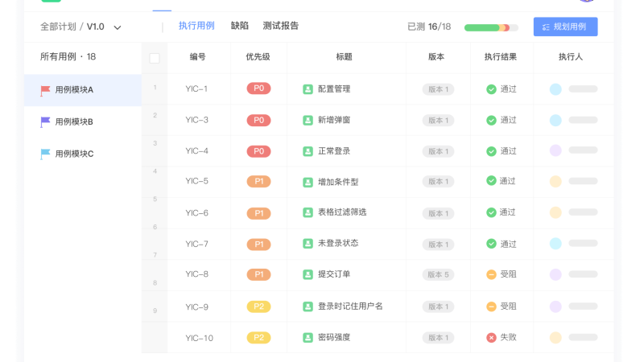This screenshot has height=362, width=644.
Task: Click the orange blocked icon for YIC-8
Action: (491, 274)
